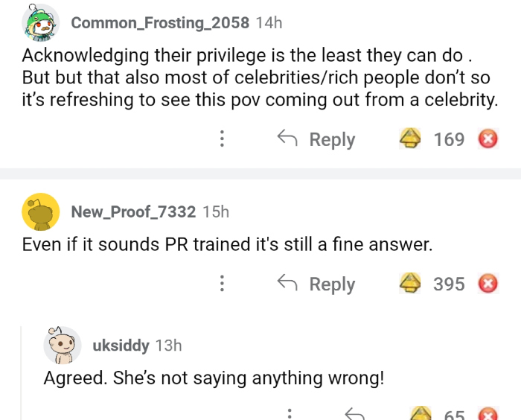Open the Common_Frosting_2058 username link
Screen dimensions: 521x420
(160, 22)
